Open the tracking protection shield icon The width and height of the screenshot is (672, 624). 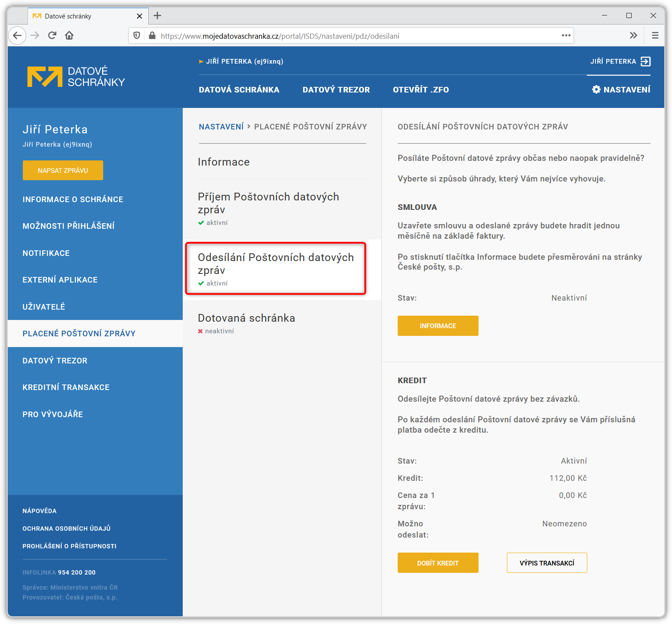(x=137, y=36)
